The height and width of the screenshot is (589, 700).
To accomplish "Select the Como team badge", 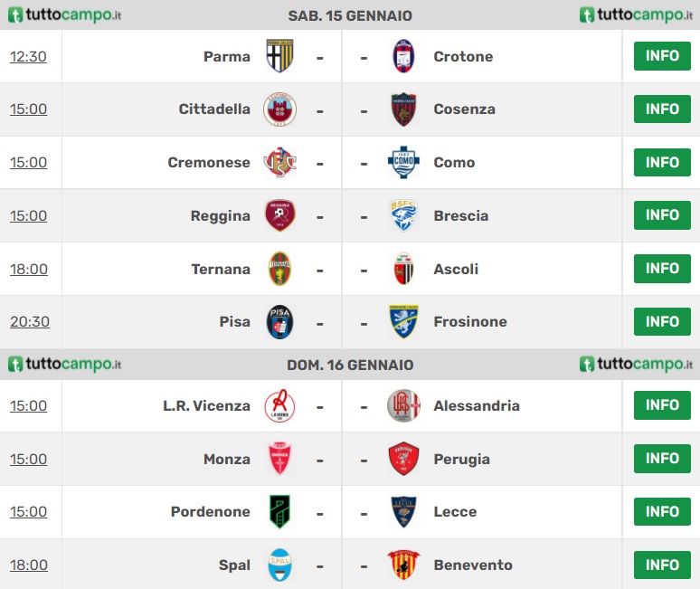I will (403, 162).
